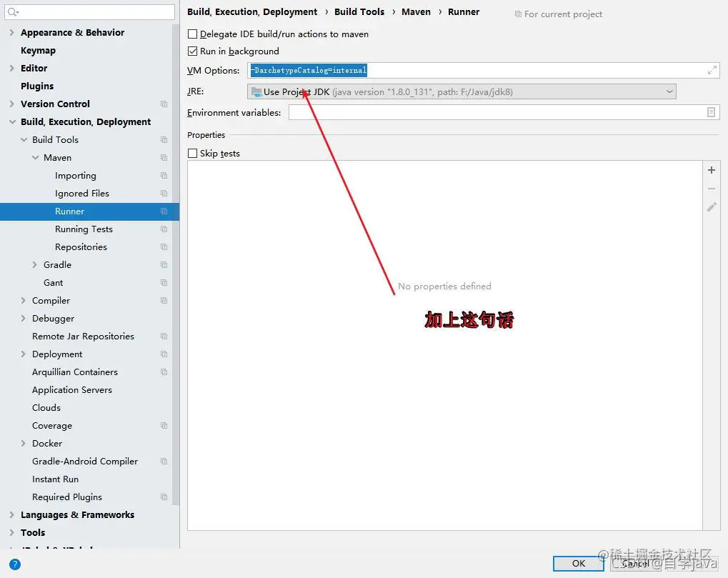This screenshot has height=578, width=728.
Task: Click project-level icon beside Version Control
Action: tap(164, 104)
